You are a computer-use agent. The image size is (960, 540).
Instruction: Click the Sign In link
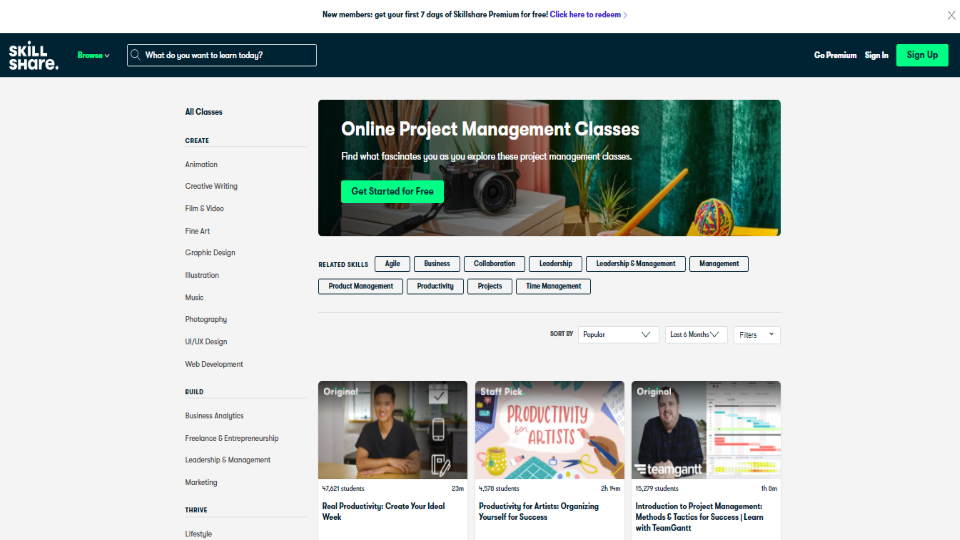[876, 55]
